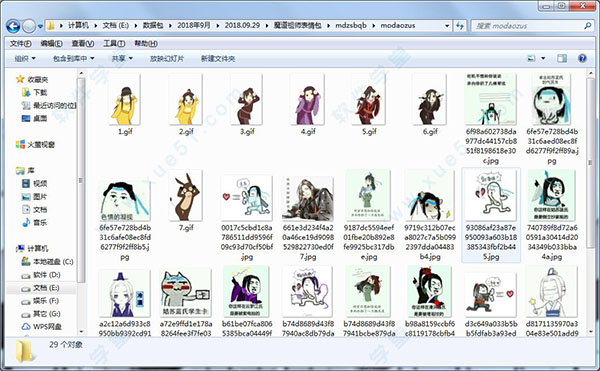Select the 6f98a602738da jpg thumbnail
600x371 pixels.
pyautogui.click(x=491, y=99)
